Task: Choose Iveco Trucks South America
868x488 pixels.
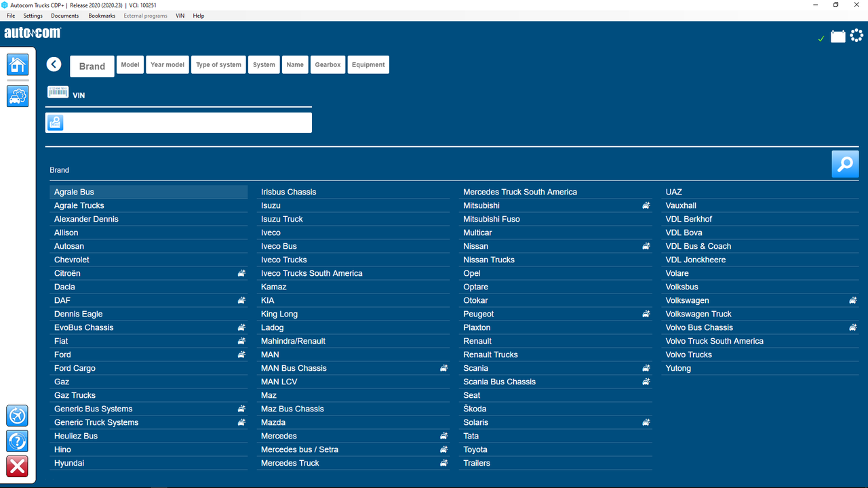Action: tap(353, 273)
